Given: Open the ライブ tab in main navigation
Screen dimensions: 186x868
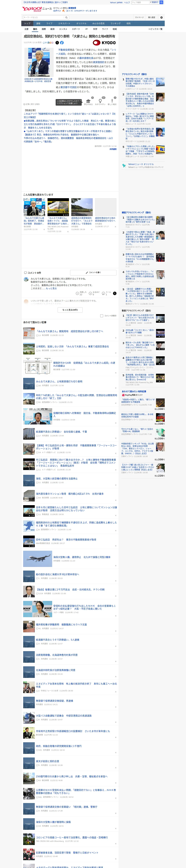Looking at the screenshot, I should coord(49,24).
